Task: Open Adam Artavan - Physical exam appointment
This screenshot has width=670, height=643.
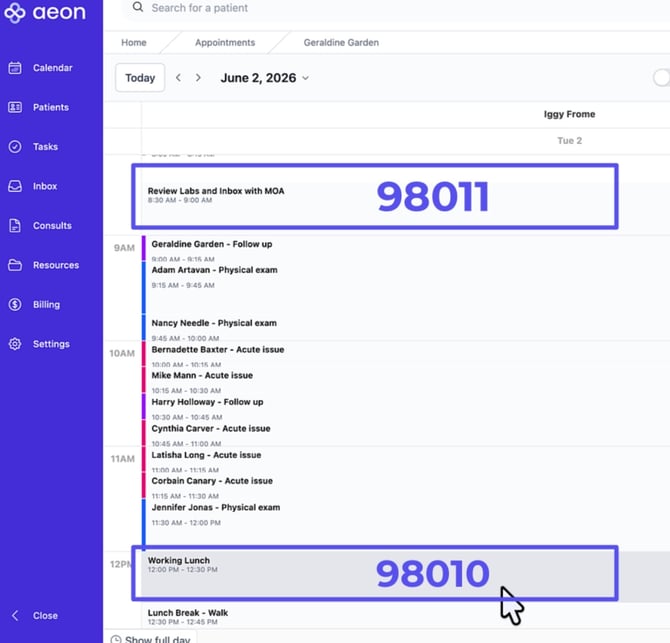Action: (x=406, y=288)
